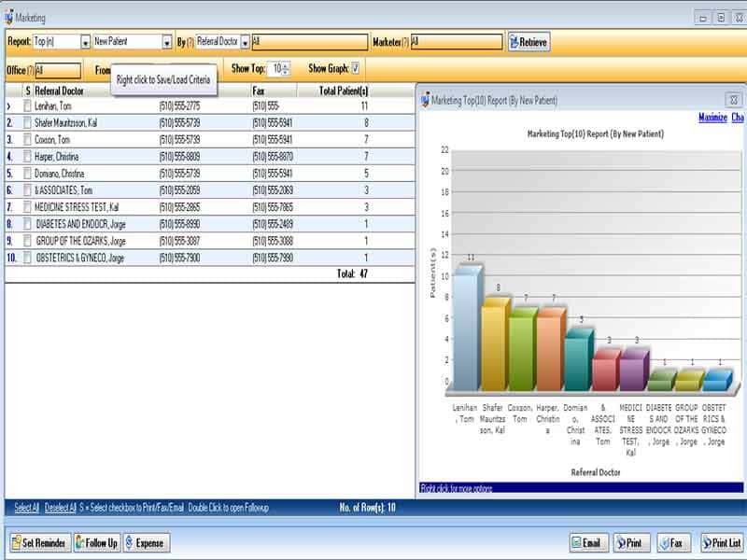This screenshot has width=747, height=560.
Task: Sort by Referral Doctor column header
Action: tap(59, 91)
